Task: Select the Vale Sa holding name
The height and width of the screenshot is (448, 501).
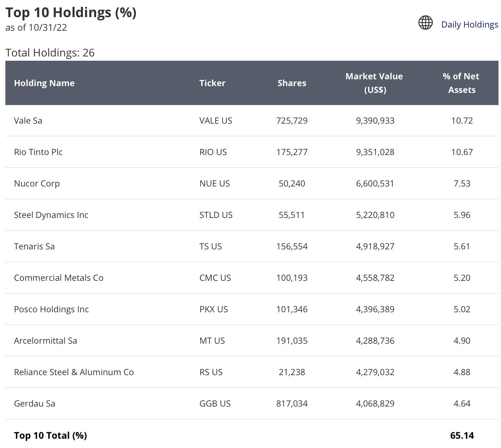Action: (x=28, y=120)
